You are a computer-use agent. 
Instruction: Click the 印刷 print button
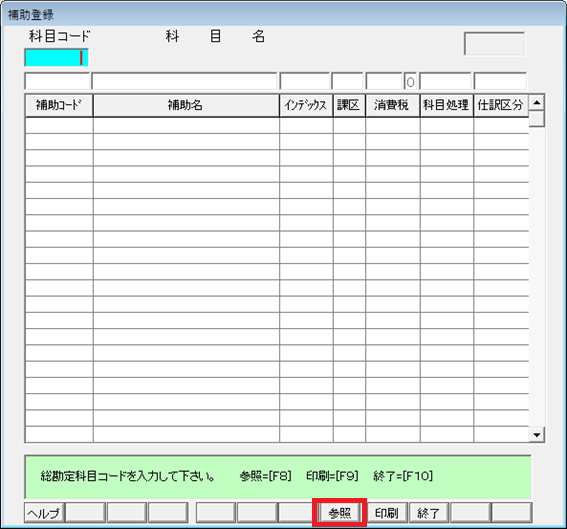387,513
